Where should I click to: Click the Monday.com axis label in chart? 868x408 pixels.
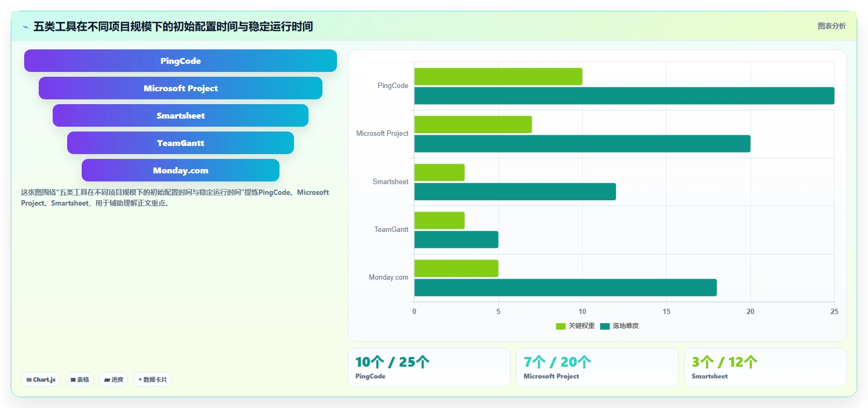click(x=389, y=278)
